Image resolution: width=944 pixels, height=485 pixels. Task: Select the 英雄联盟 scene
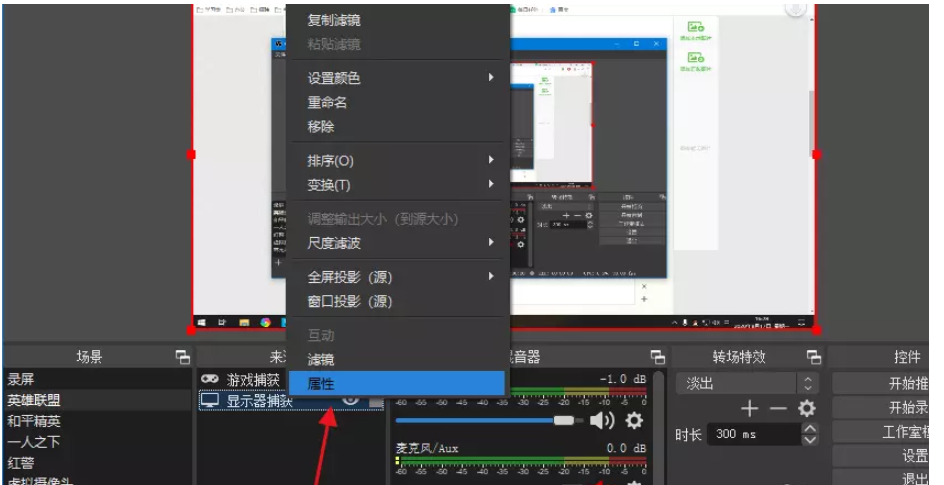tap(98, 400)
